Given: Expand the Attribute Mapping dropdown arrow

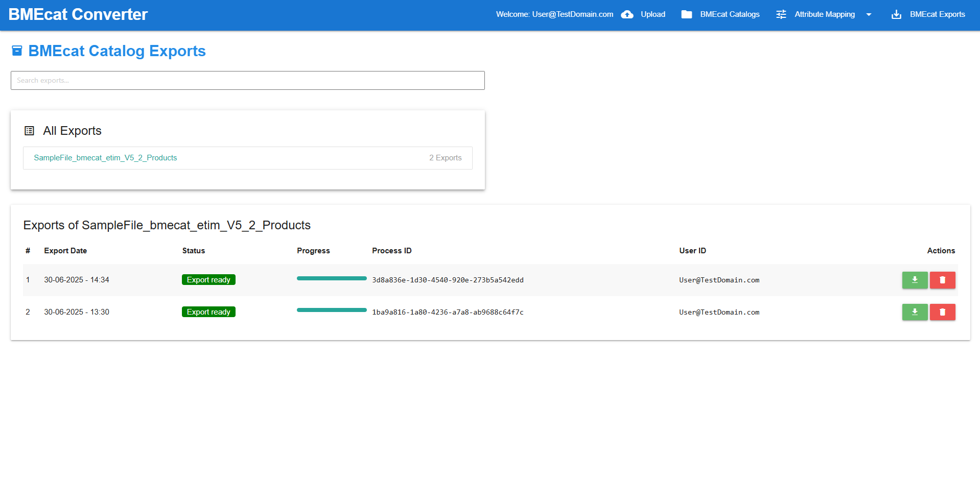Looking at the screenshot, I should (869, 14).
